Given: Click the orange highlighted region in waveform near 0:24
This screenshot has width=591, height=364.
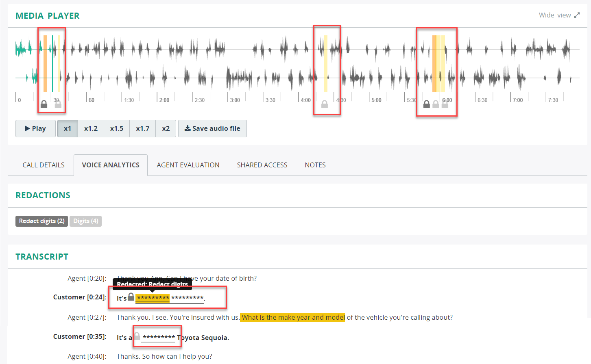Looking at the screenshot, I should (x=45, y=64).
